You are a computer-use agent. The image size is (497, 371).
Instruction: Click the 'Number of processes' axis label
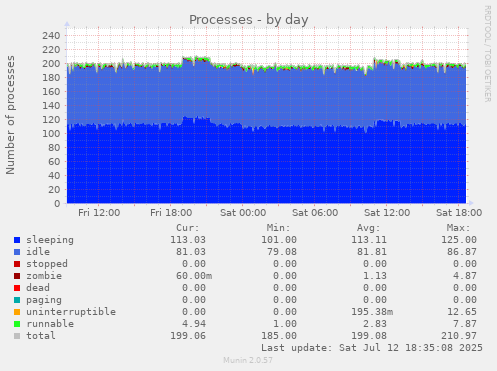(10, 115)
